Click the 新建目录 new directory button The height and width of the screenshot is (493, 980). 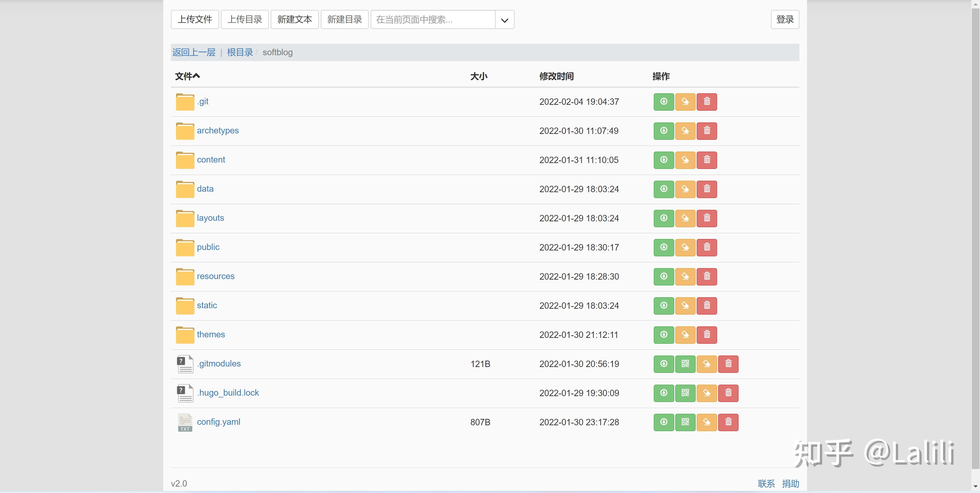click(344, 19)
